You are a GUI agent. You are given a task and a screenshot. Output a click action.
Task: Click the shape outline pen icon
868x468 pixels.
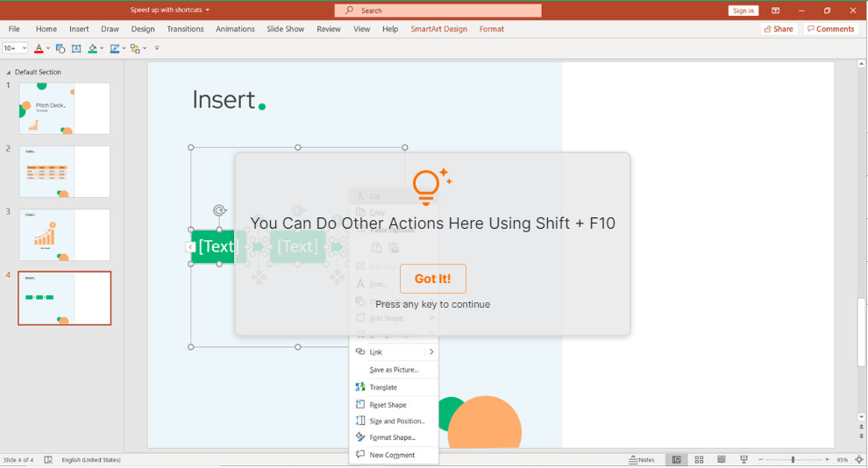(x=115, y=49)
